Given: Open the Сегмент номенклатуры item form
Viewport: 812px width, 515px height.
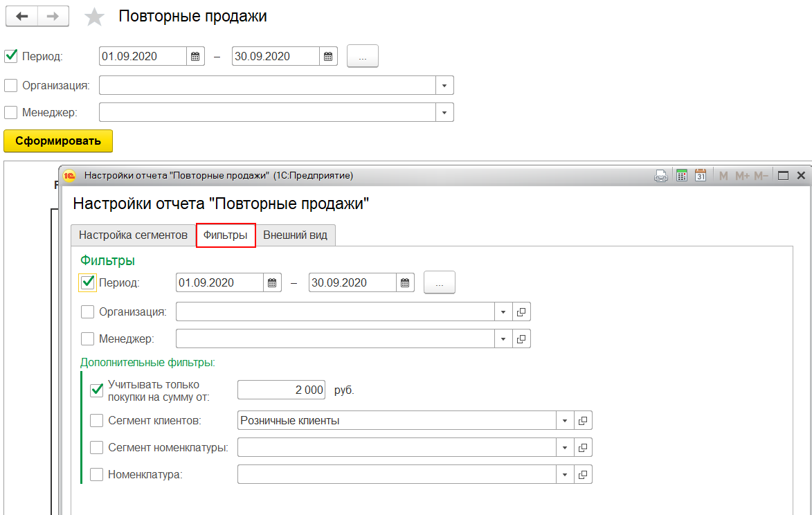Looking at the screenshot, I should 583,448.
